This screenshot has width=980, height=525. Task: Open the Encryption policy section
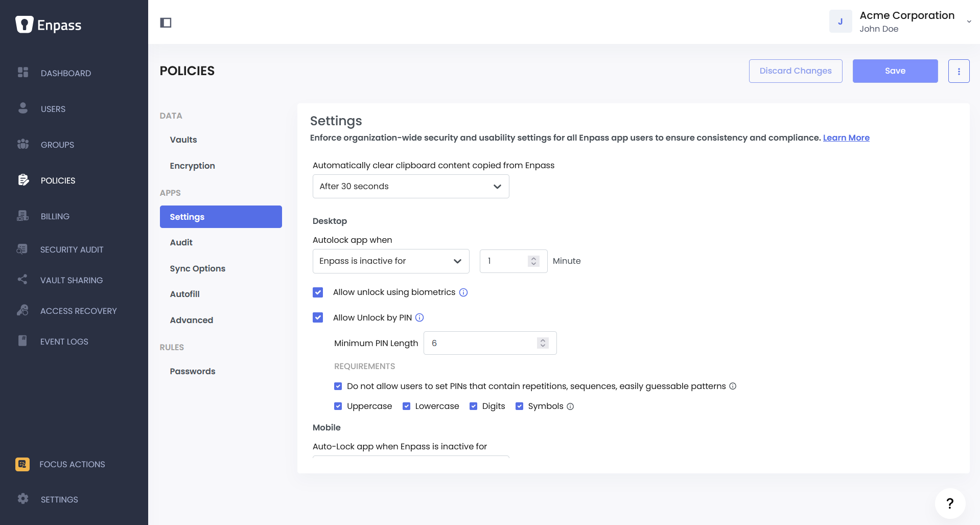(x=192, y=166)
